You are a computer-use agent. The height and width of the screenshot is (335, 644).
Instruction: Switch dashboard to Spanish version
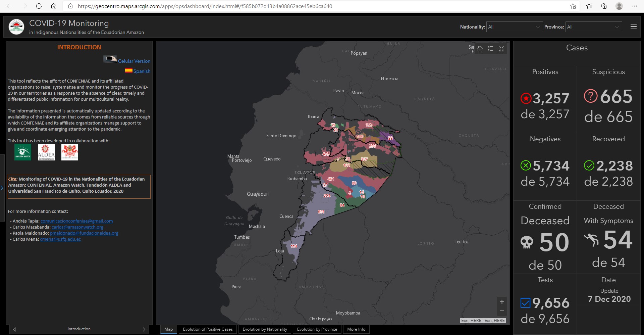[142, 71]
